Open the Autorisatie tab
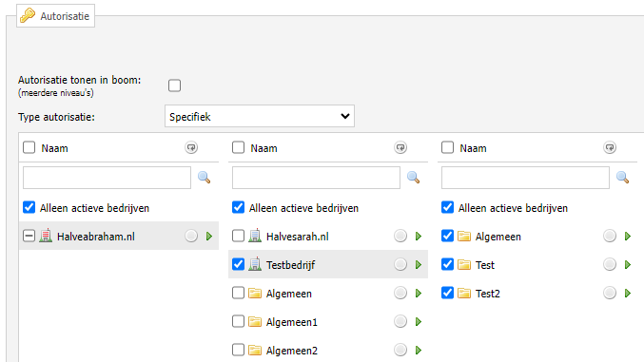 pos(55,15)
